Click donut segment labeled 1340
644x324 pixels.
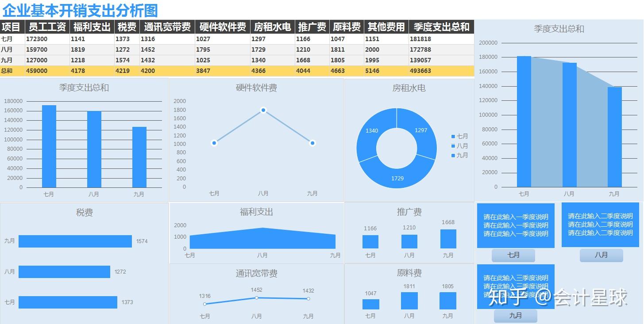coord(372,130)
